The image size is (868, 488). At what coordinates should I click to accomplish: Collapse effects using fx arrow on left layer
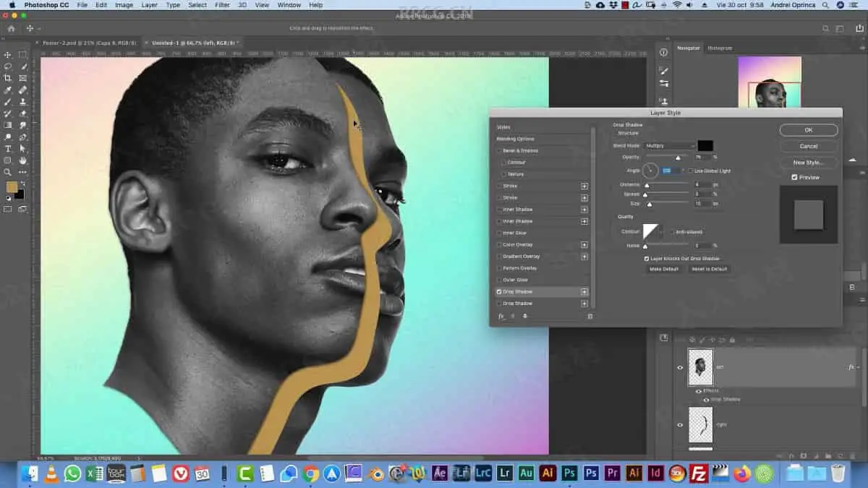[x=860, y=367]
